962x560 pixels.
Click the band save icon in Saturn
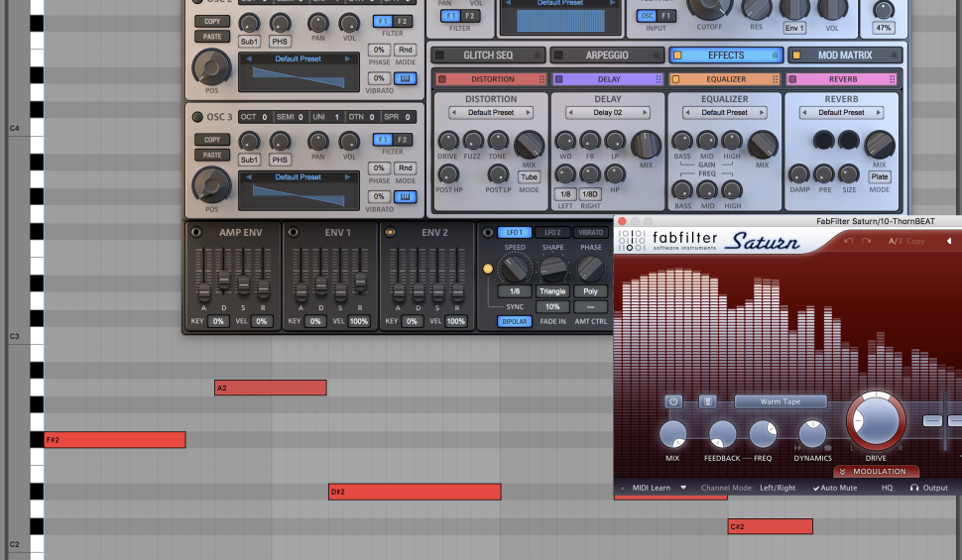pyautogui.click(x=708, y=401)
